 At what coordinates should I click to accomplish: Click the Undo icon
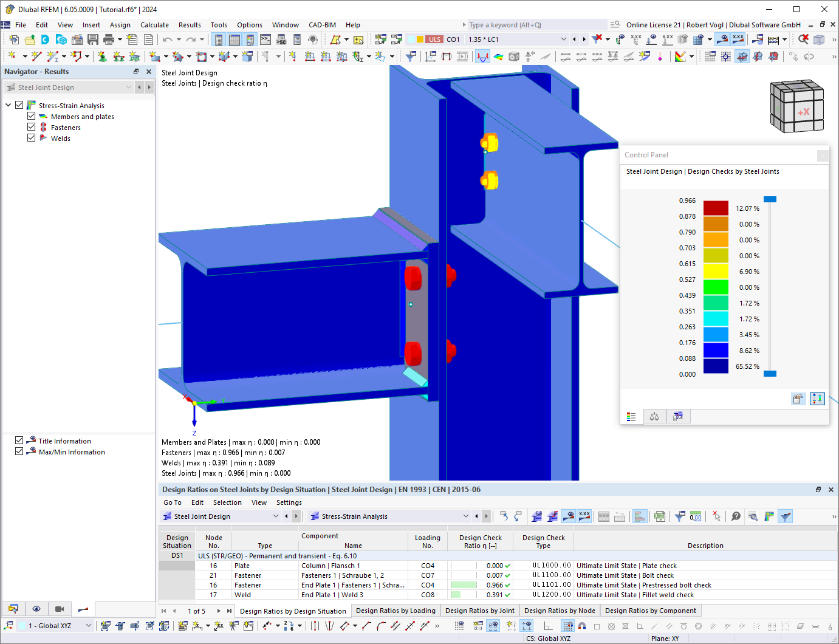pyautogui.click(x=168, y=38)
